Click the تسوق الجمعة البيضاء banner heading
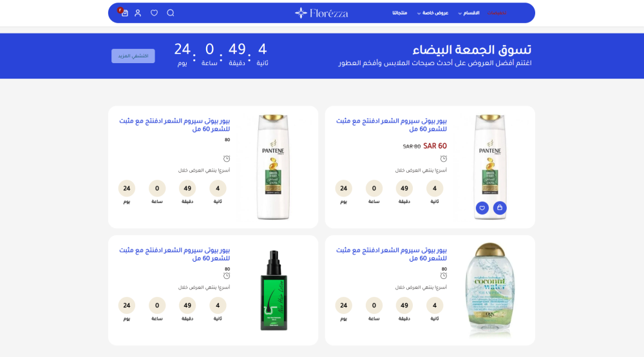The height and width of the screenshot is (357, 644). (472, 50)
